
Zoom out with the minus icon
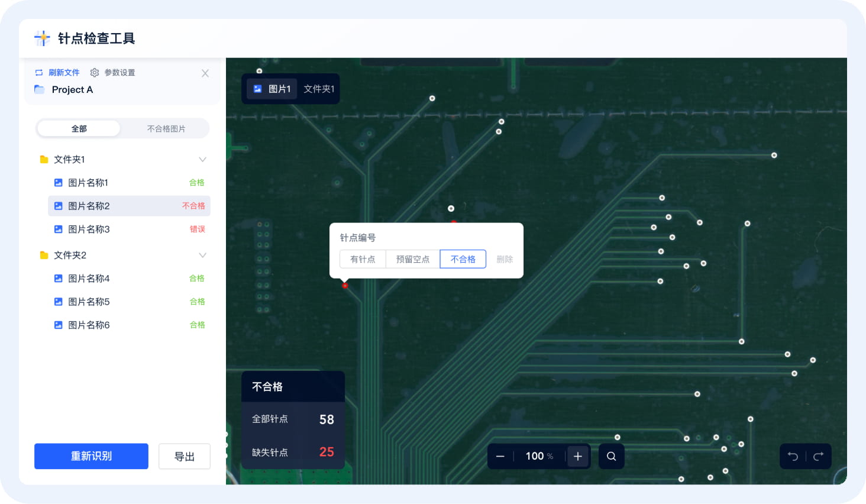point(500,456)
